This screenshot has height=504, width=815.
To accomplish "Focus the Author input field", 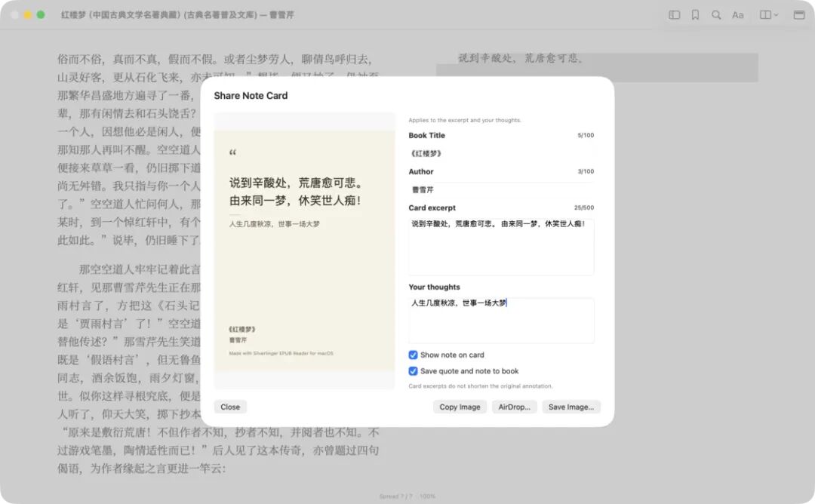I will [501, 189].
